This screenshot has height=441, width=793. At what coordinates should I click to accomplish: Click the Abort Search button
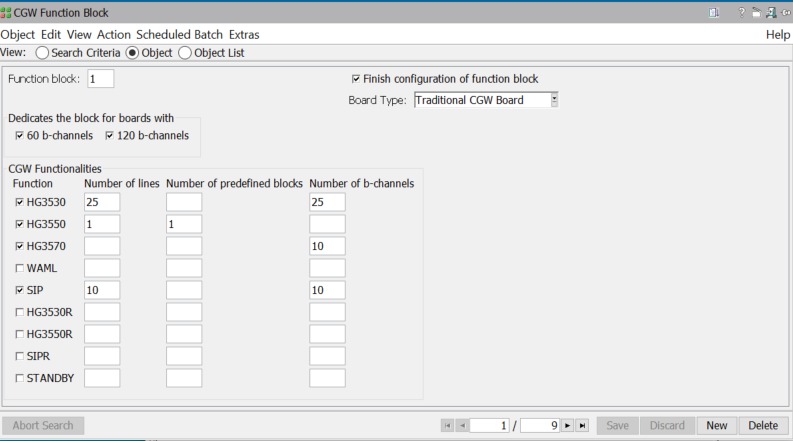(43, 426)
